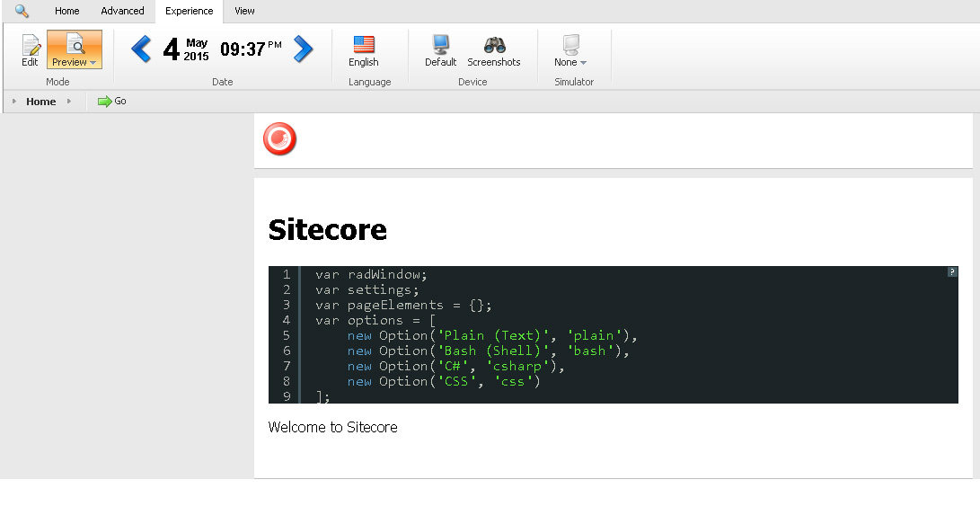Choose the English language flag
The image size is (980, 524).
[x=364, y=50]
